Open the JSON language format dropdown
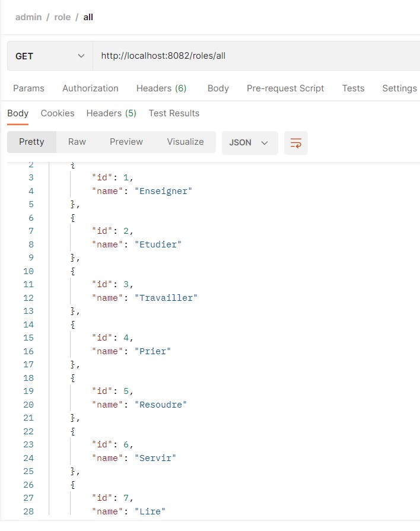 (x=250, y=142)
